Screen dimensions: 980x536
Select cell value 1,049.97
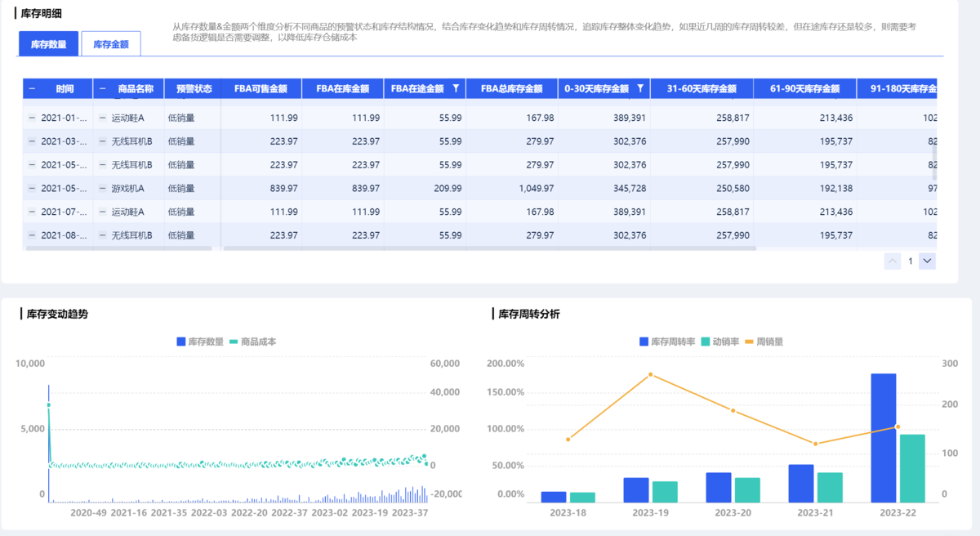click(x=536, y=188)
